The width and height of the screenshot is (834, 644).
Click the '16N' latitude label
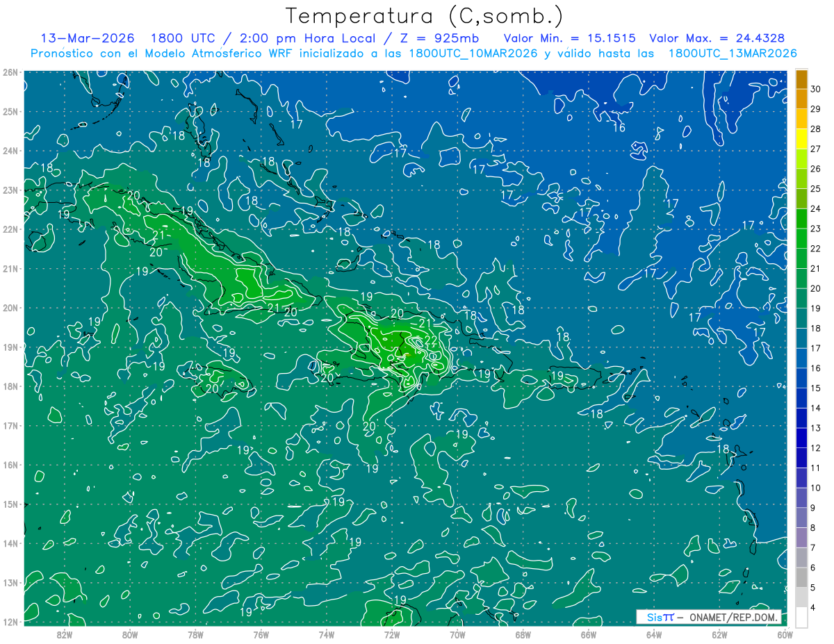click(10, 465)
